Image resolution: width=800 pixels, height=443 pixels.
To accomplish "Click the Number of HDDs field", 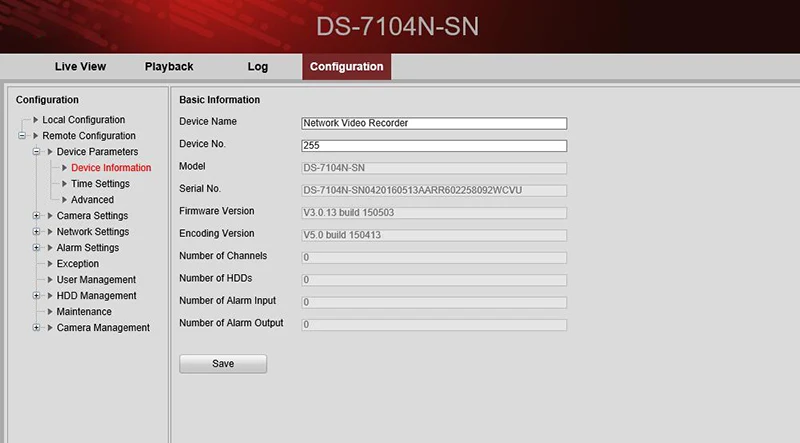I will click(434, 280).
